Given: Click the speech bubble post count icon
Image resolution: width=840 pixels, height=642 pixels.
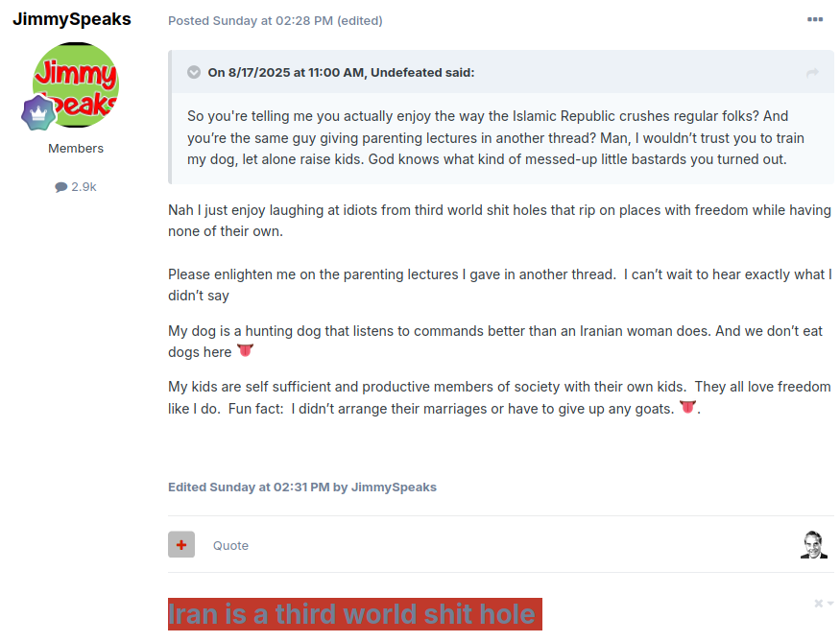Looking at the screenshot, I should 61,187.
